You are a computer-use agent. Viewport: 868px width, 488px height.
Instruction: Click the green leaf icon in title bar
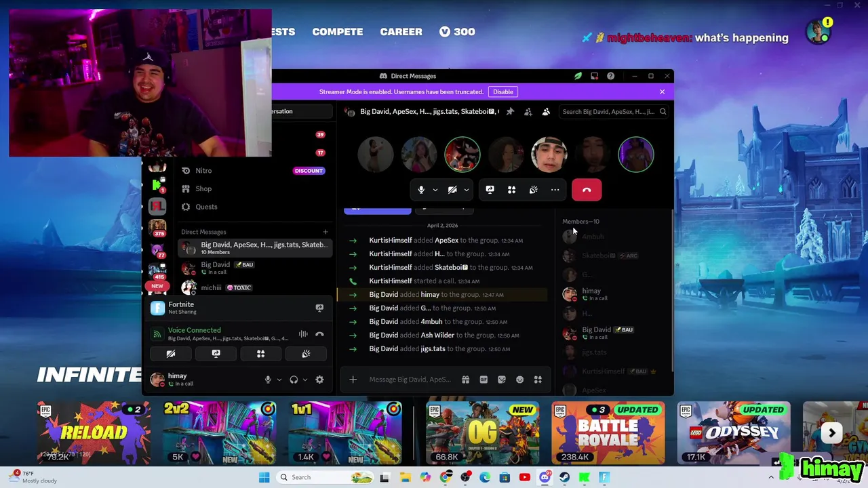pos(578,76)
